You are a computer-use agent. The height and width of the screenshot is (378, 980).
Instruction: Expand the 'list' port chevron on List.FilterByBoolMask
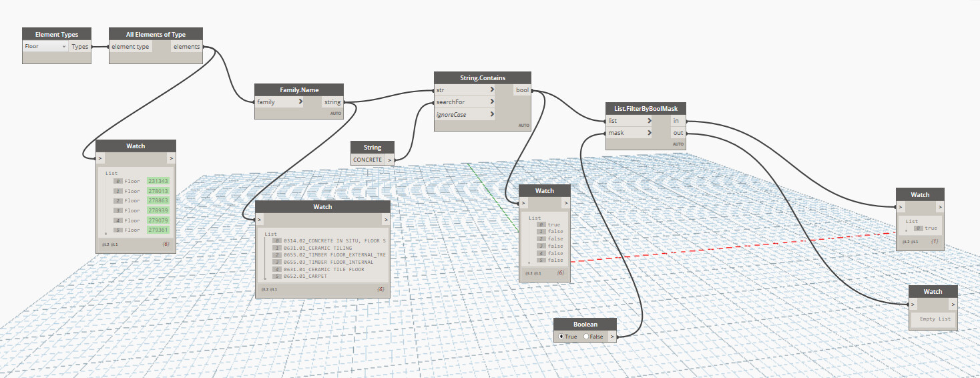point(650,121)
